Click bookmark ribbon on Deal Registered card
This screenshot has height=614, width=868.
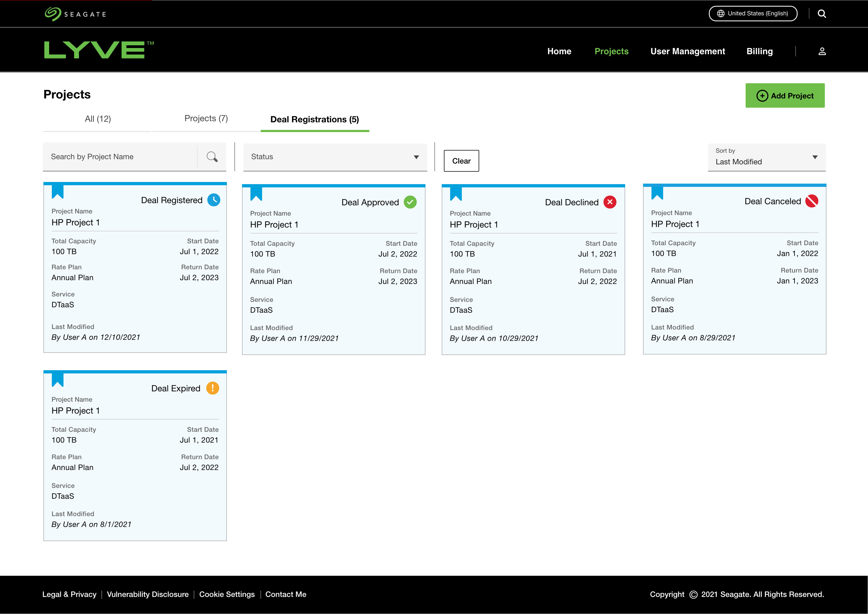[58, 191]
